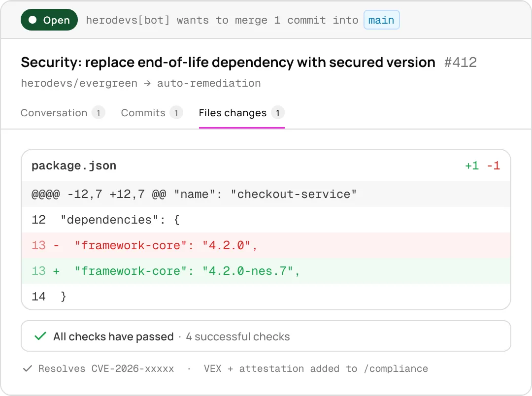Screen dimensions: 532x396
Task: Click the auto-remediation branch name
Action: point(209,83)
